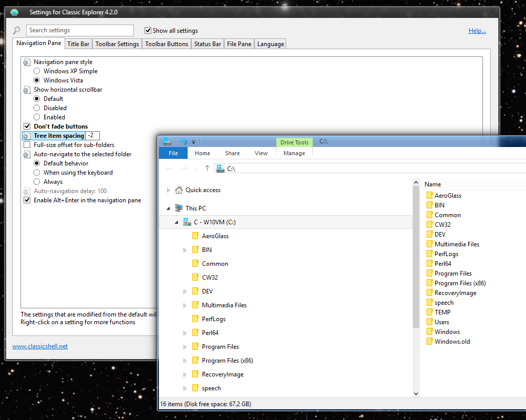This screenshot has height=420, width=526.
Task: Expand the BIN folder node
Action: click(x=185, y=250)
